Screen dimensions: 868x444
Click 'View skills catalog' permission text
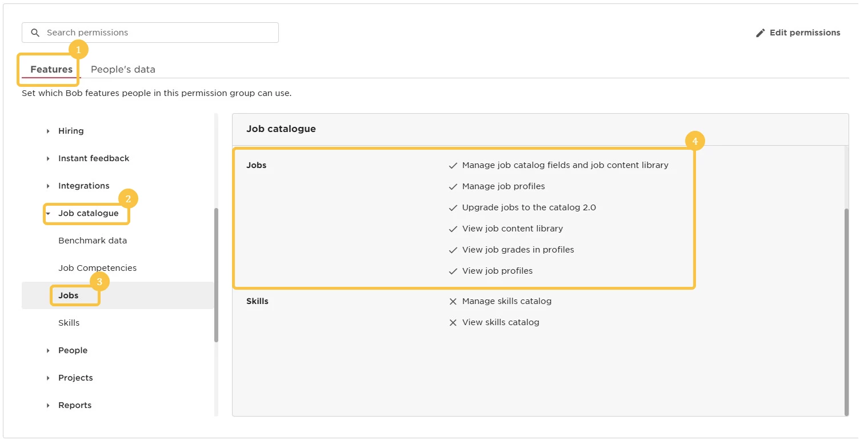coord(501,322)
